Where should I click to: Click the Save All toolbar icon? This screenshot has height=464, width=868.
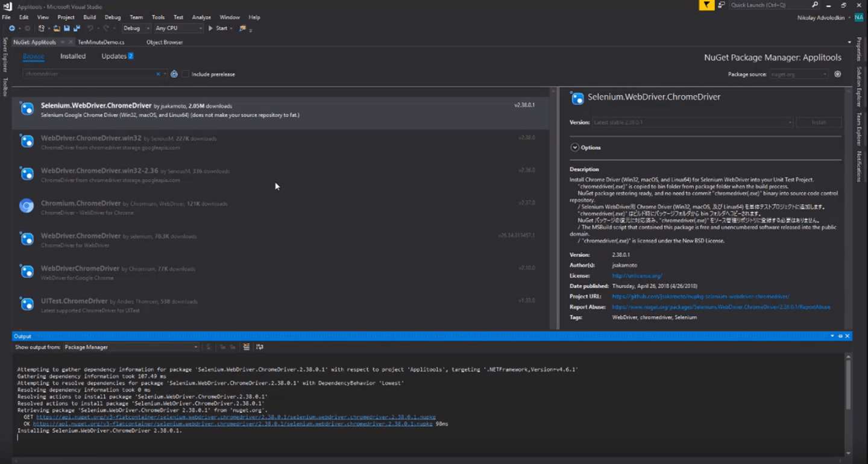[77, 28]
